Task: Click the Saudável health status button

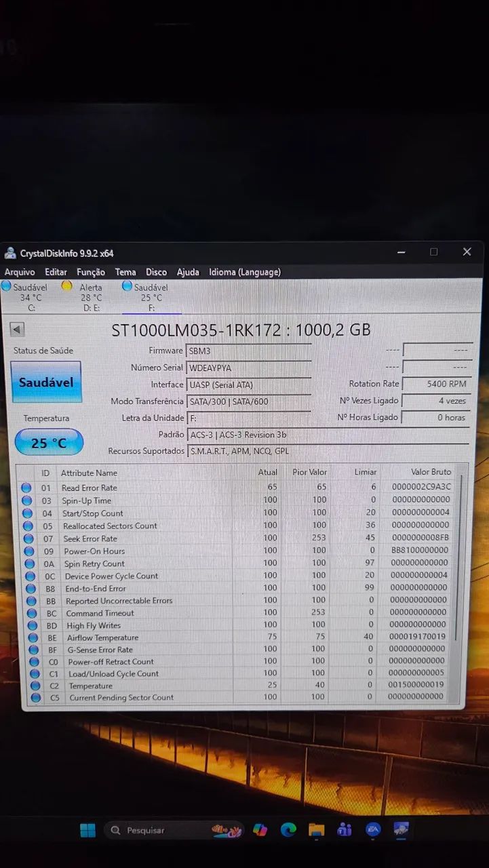Action: (46, 382)
